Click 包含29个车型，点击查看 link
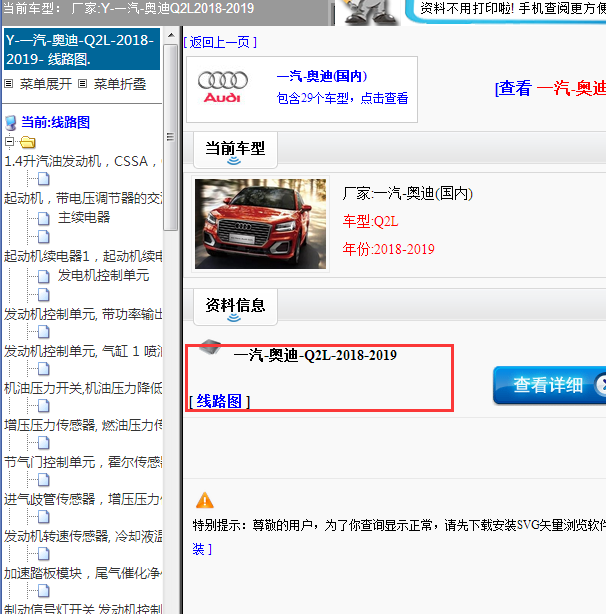Viewport: 606px width, 614px height. point(342,98)
